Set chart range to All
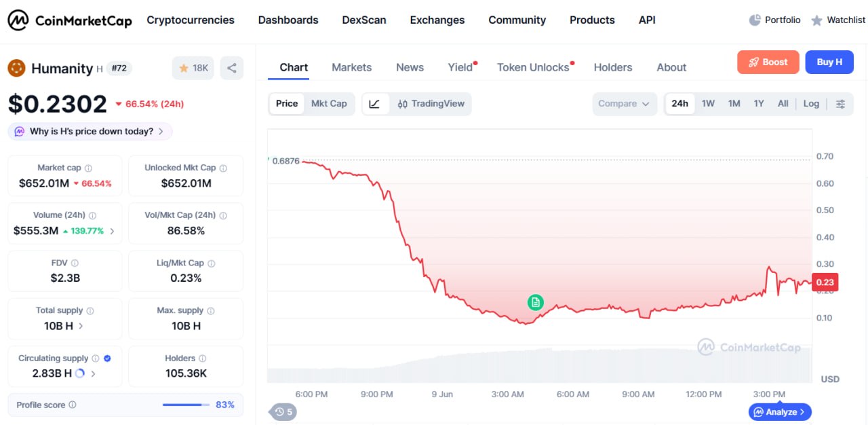 pyautogui.click(x=783, y=104)
